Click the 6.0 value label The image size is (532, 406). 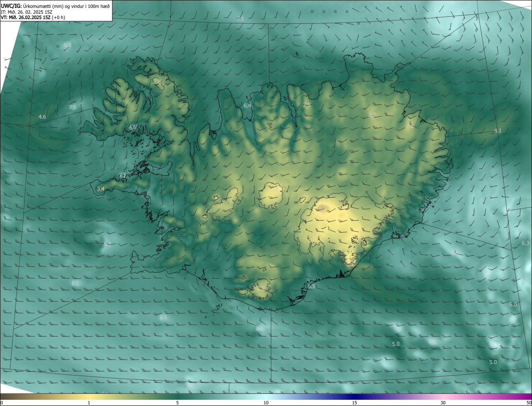click(513, 305)
